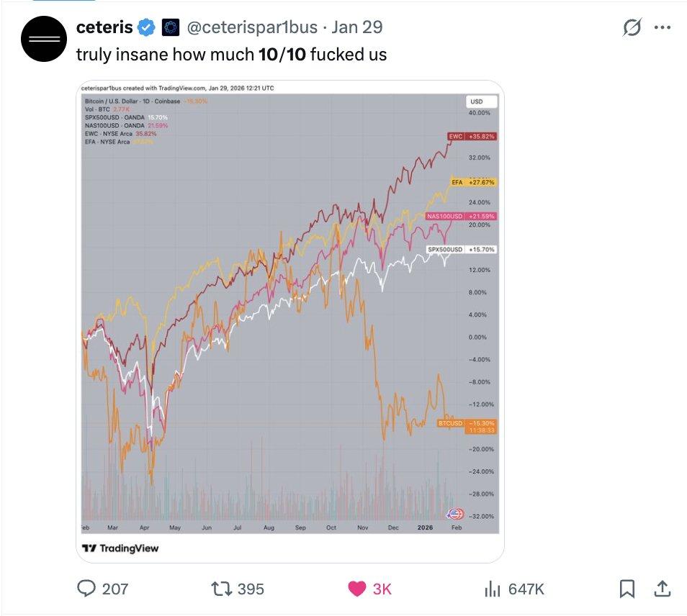Image resolution: width=687 pixels, height=616 pixels.
Task: Click the yellow EFA +27.67% label
Action: (473, 183)
